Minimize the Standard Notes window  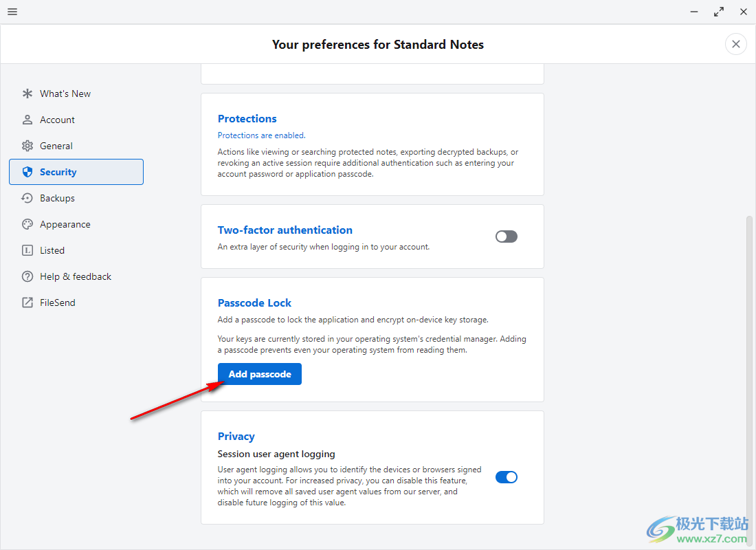(x=694, y=12)
